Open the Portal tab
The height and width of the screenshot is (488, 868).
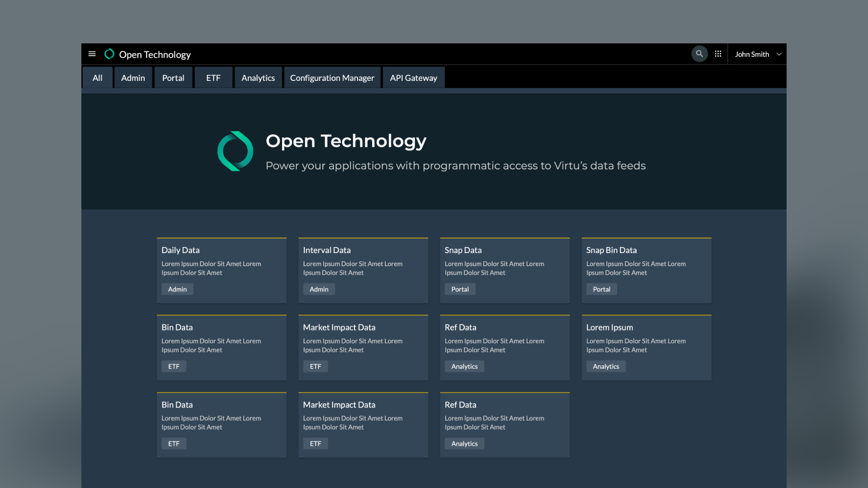point(173,78)
